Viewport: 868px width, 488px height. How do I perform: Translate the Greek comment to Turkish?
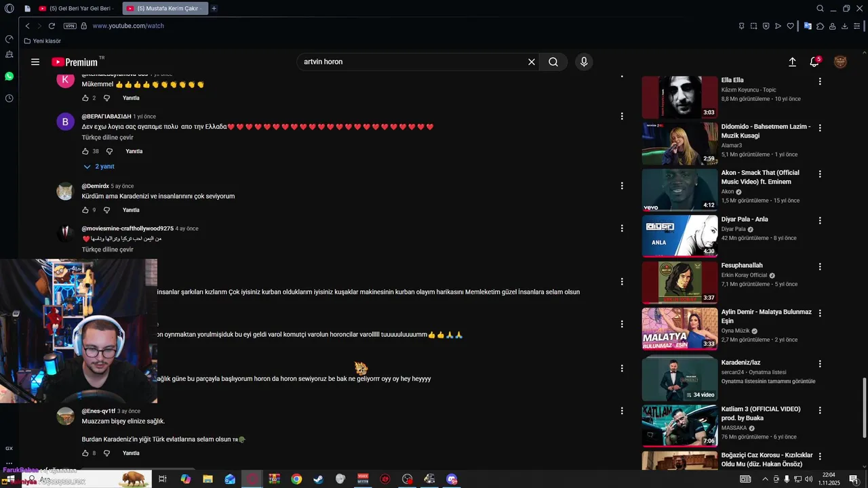(107, 138)
